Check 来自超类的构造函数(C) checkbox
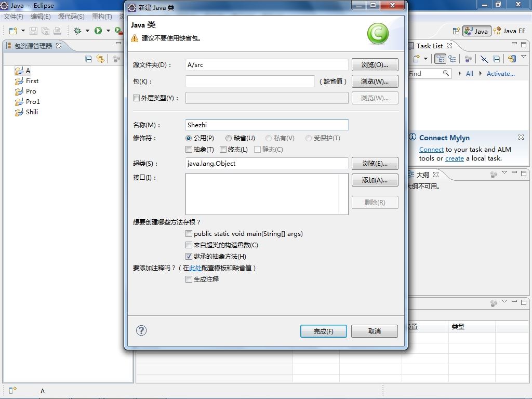The height and width of the screenshot is (399, 532). [189, 245]
